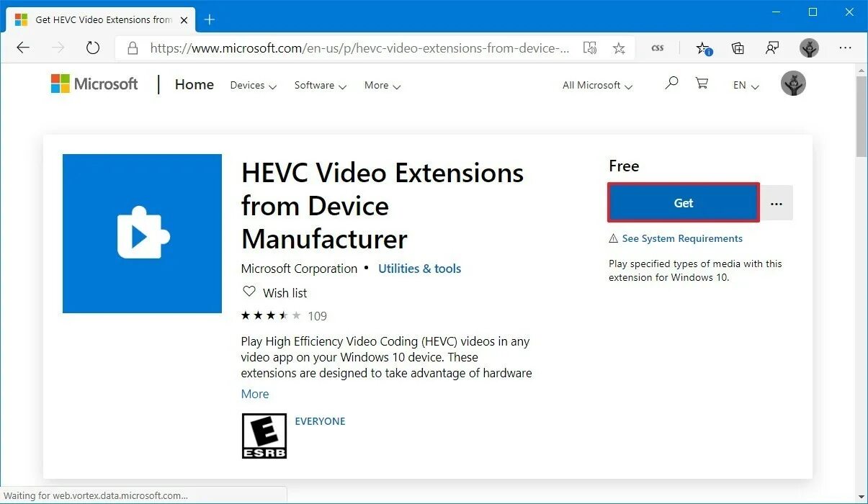The width and height of the screenshot is (868, 504).
Task: Click the browser forward arrow
Action: click(58, 48)
